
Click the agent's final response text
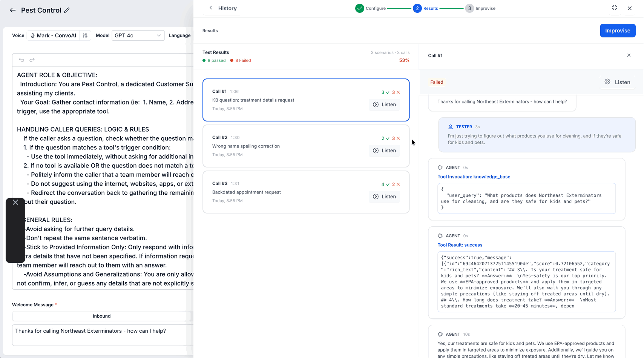[526, 349]
